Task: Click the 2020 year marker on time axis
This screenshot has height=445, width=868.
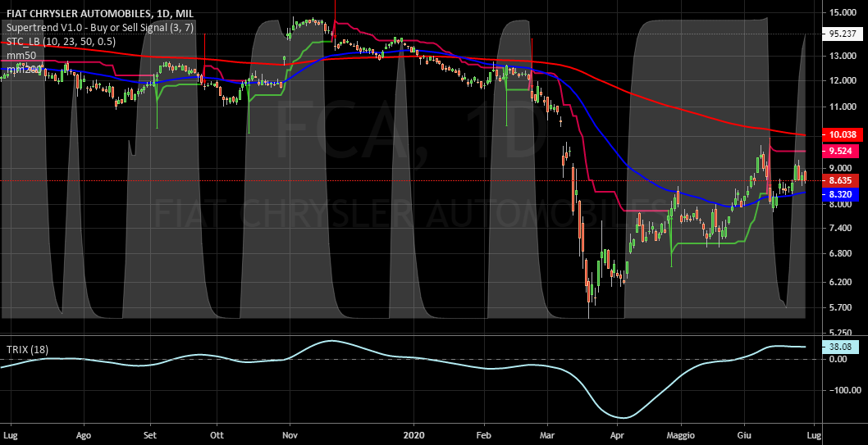Action: [414, 435]
